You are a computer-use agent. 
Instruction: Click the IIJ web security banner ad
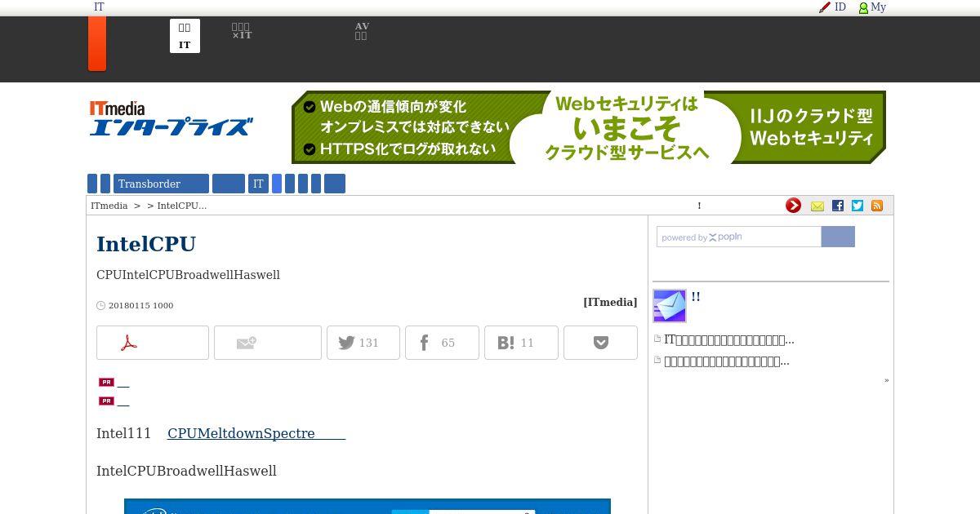589,127
